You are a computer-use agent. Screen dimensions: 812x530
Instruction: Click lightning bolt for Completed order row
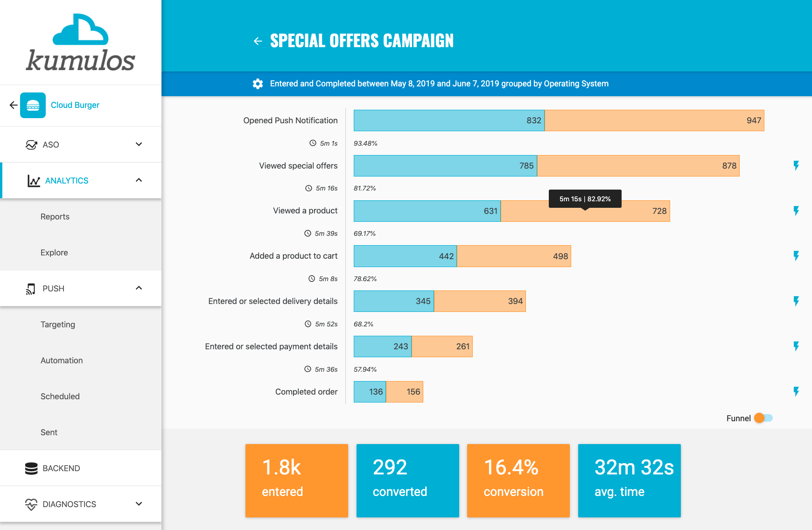coord(796,391)
